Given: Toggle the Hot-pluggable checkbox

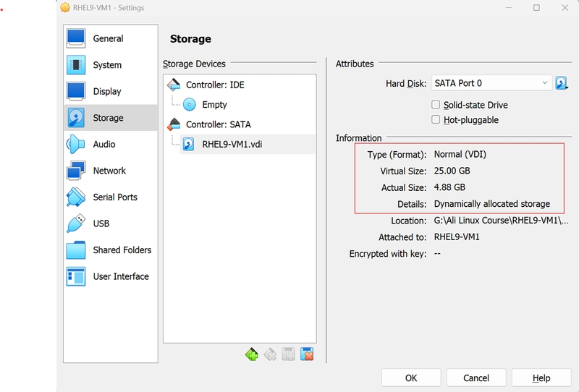Looking at the screenshot, I should [x=436, y=119].
